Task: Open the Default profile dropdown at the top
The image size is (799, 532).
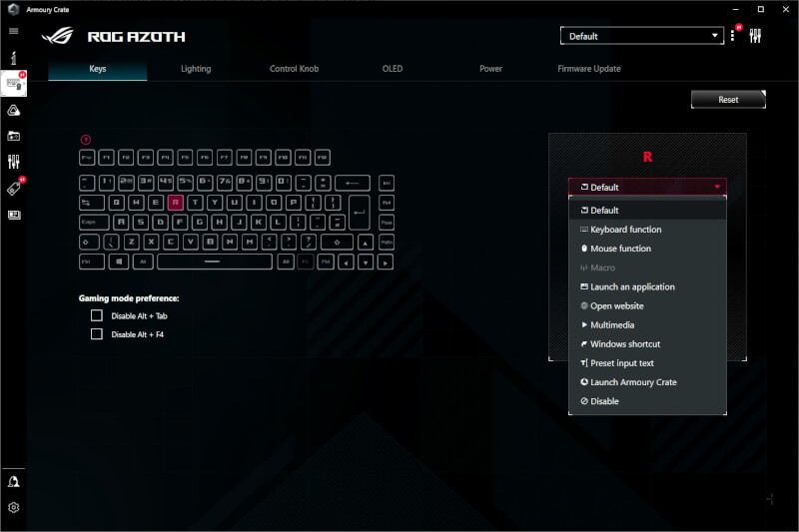Action: pyautogui.click(x=641, y=36)
